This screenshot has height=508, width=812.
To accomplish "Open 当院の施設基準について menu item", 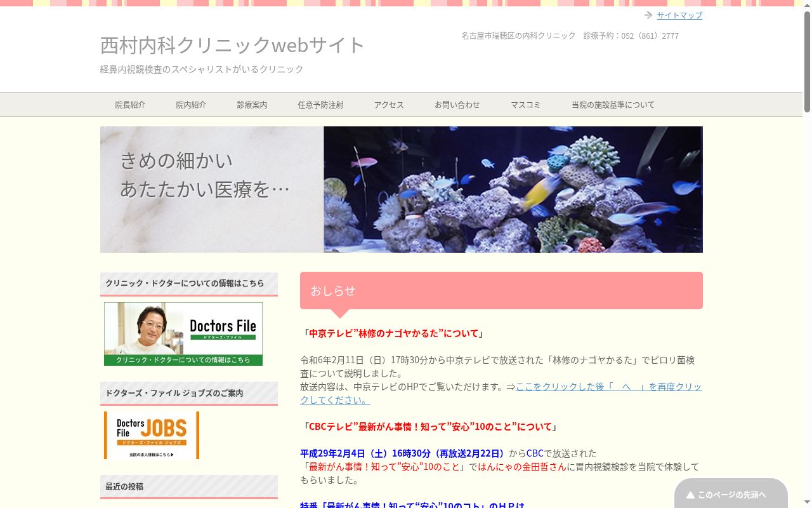I will (613, 105).
